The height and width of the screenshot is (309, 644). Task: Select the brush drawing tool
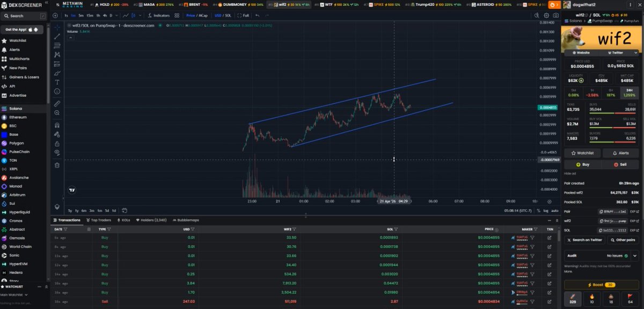click(x=57, y=73)
